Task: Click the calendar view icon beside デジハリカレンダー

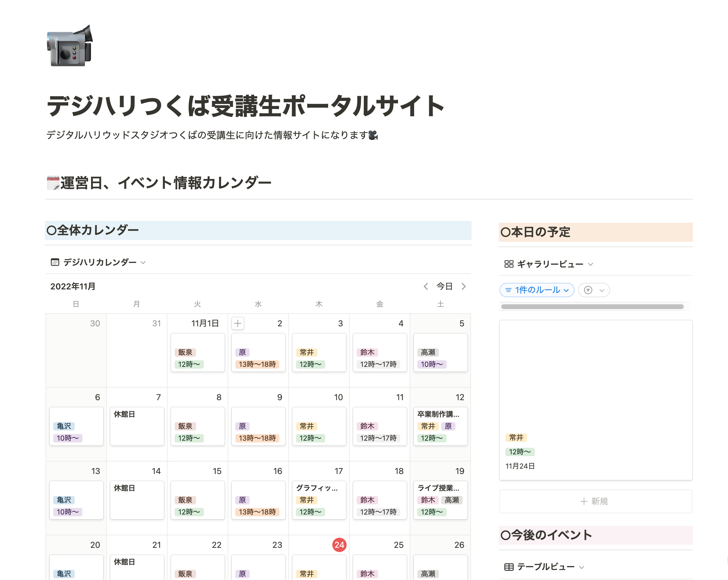Action: pyautogui.click(x=55, y=262)
